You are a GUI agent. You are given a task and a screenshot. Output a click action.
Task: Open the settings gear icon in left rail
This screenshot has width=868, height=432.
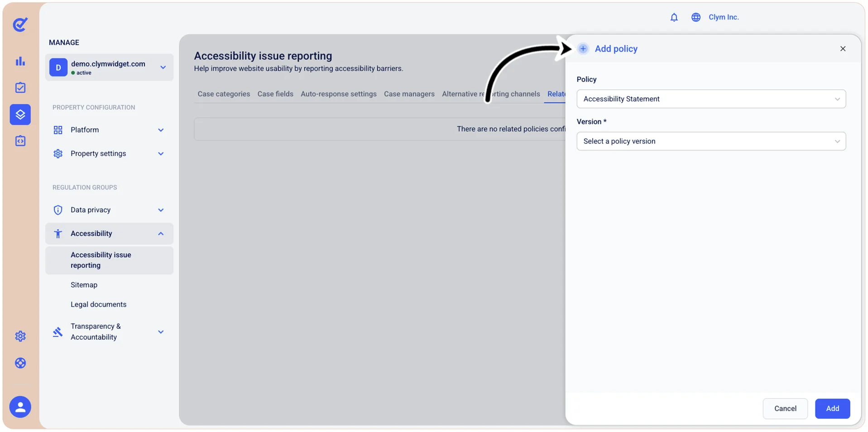click(x=20, y=336)
